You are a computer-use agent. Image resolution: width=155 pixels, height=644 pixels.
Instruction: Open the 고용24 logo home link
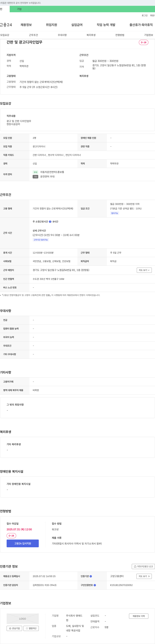coord(6,25)
